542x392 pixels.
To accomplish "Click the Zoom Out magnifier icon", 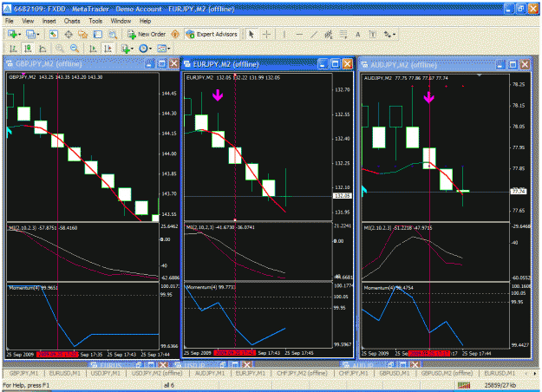I will tap(75, 49).
